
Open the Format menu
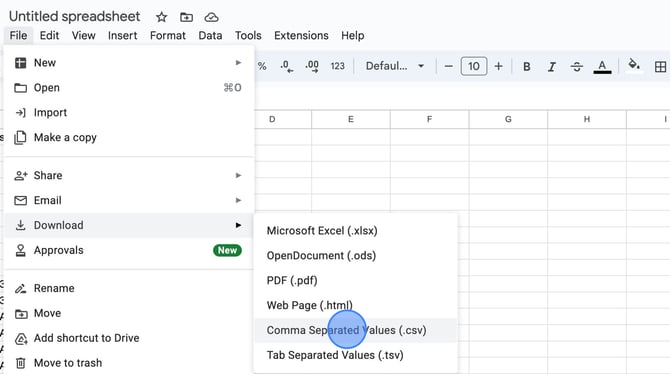[x=168, y=35]
